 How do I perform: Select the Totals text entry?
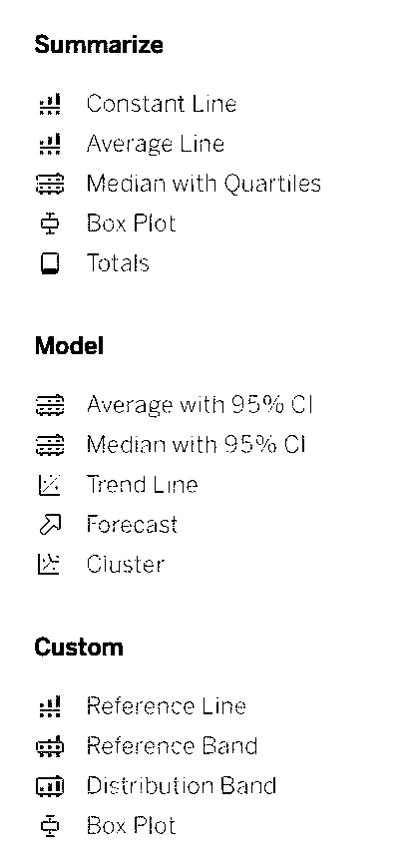click(x=118, y=263)
